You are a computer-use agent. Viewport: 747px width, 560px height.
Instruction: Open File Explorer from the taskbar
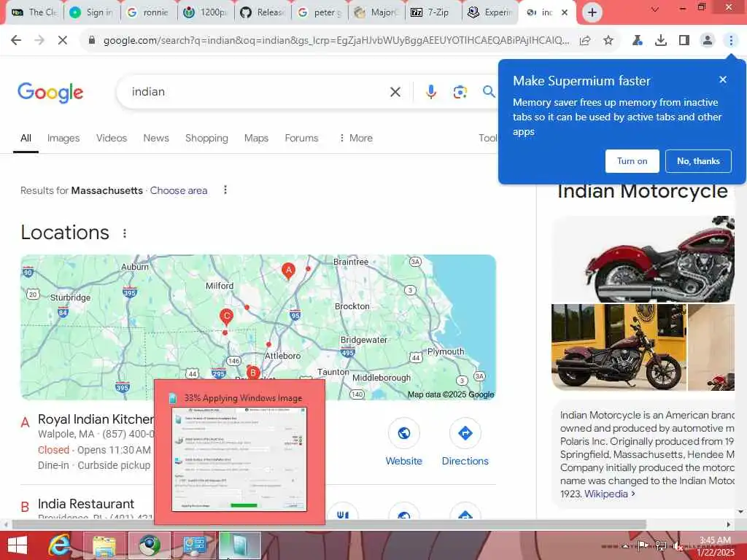104,545
